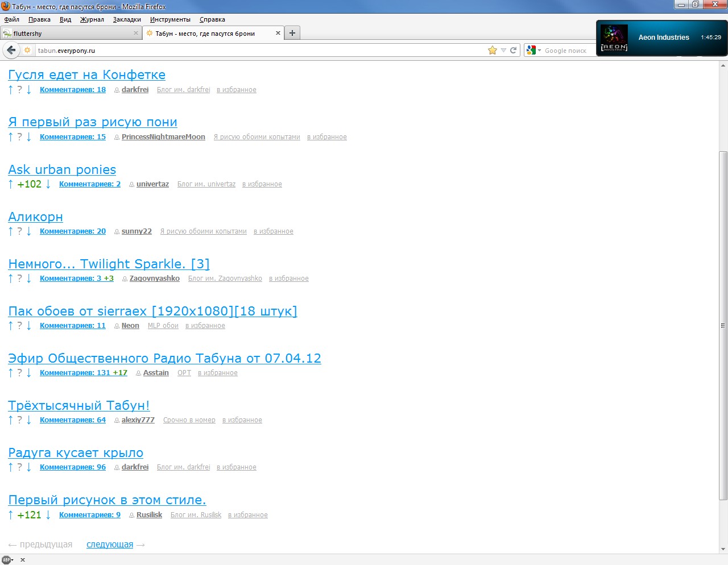Viewport: 728px width, 565px height.
Task: Downvote the 'Трёхтысячный Табун!' post
Action: [29, 420]
